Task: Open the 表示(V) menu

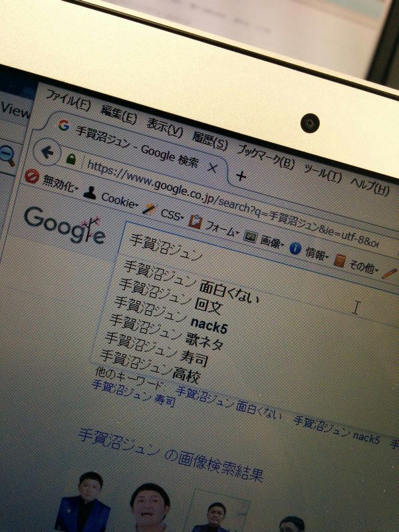Action: pos(165,128)
